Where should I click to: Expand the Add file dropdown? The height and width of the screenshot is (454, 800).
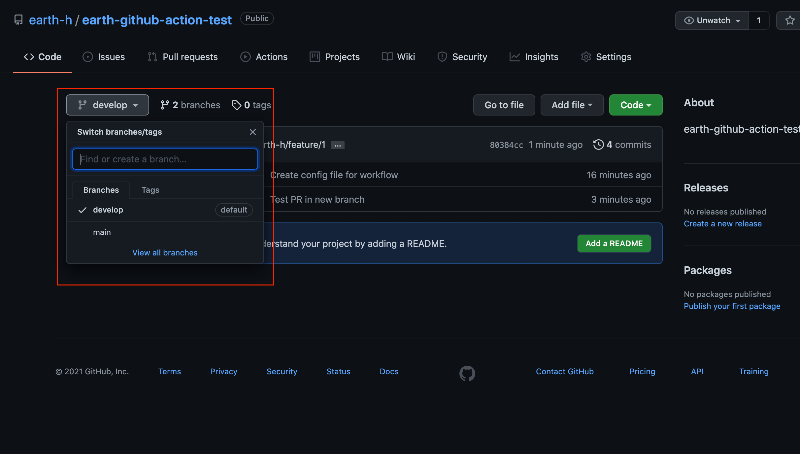coord(572,105)
